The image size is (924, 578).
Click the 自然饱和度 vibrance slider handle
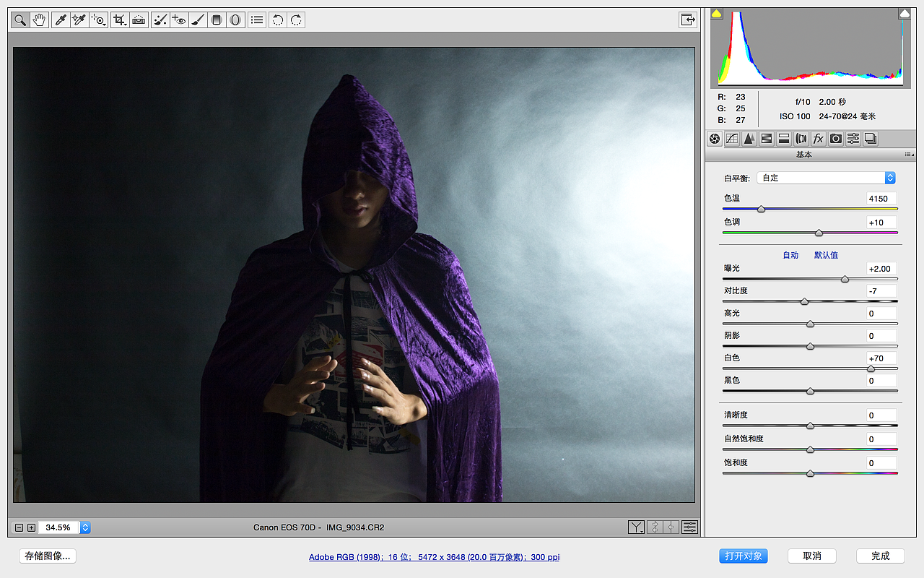click(x=810, y=449)
